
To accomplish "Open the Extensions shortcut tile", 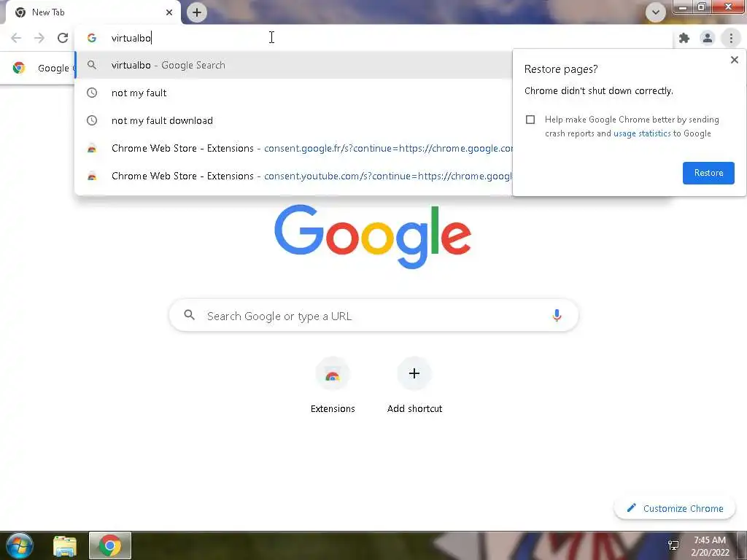I will pos(333,386).
